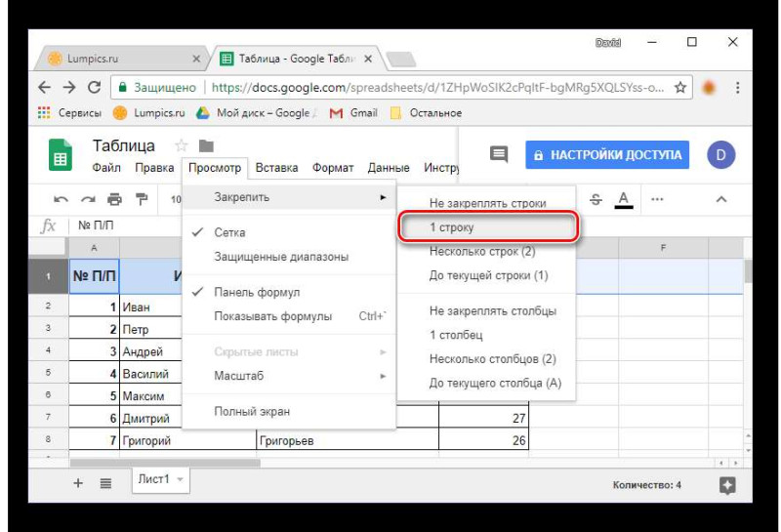The image size is (781, 532).
Task: Toggle the Панель формул option
Action: [x=289, y=293]
